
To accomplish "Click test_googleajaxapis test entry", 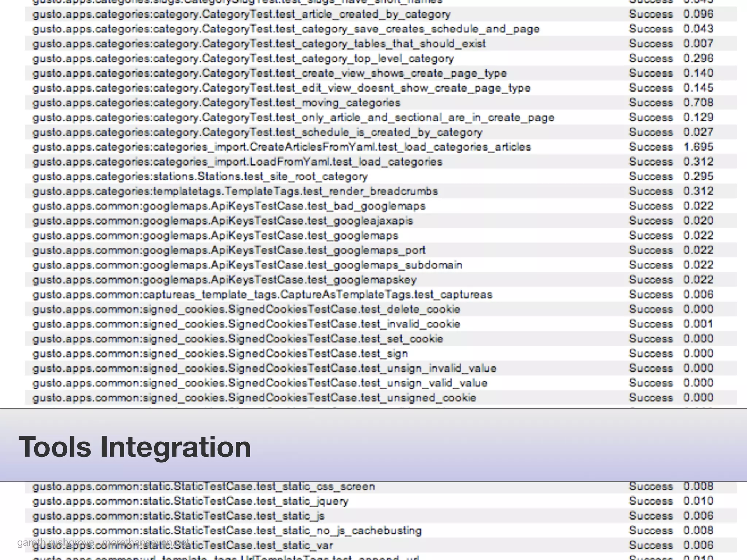I will (222, 221).
